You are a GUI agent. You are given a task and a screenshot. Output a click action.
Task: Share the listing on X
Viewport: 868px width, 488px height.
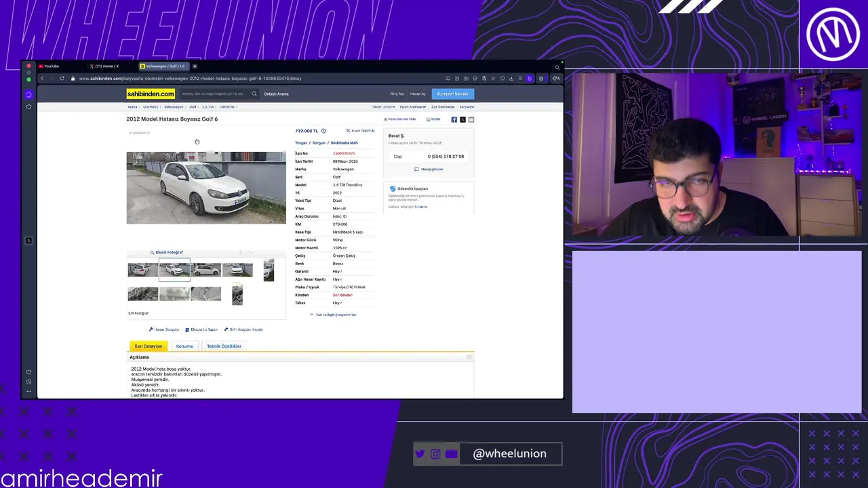click(462, 119)
